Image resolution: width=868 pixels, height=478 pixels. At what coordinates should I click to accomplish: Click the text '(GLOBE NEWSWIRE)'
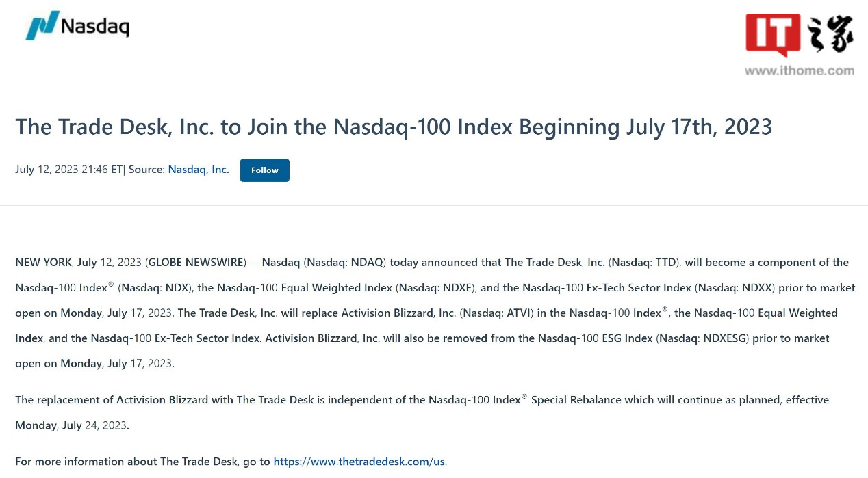coord(196,263)
